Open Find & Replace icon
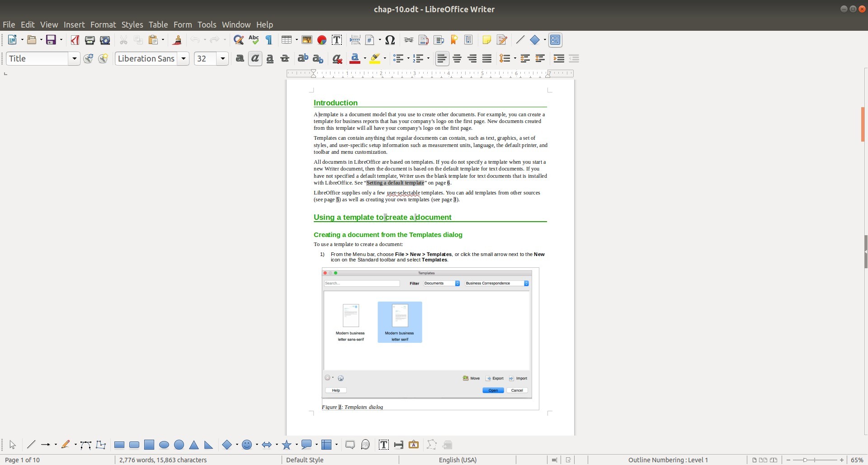Viewport: 868px width, 465px height. (x=239, y=40)
